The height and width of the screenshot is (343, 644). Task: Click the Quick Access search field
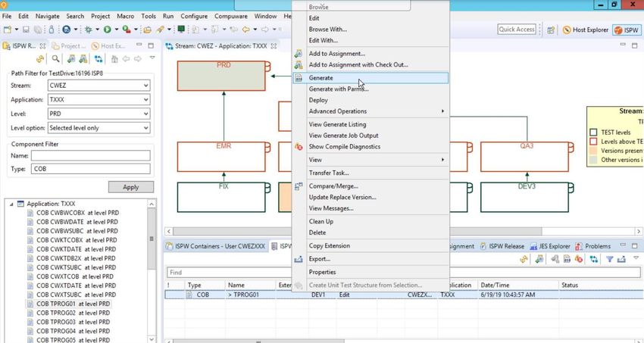point(517,30)
